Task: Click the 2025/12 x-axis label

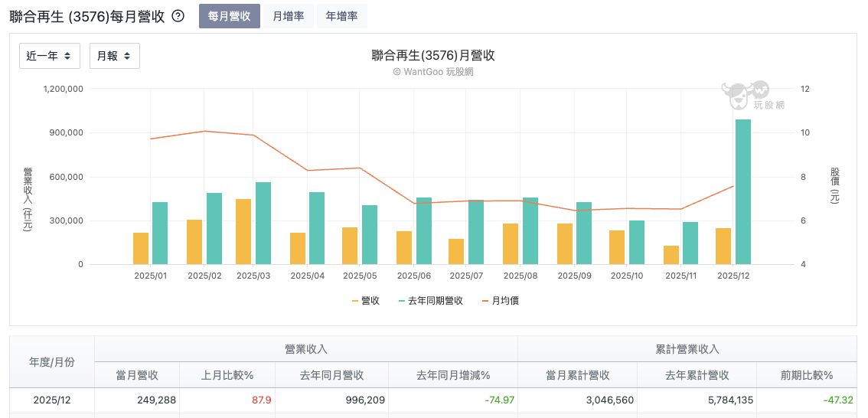Action: pos(733,275)
